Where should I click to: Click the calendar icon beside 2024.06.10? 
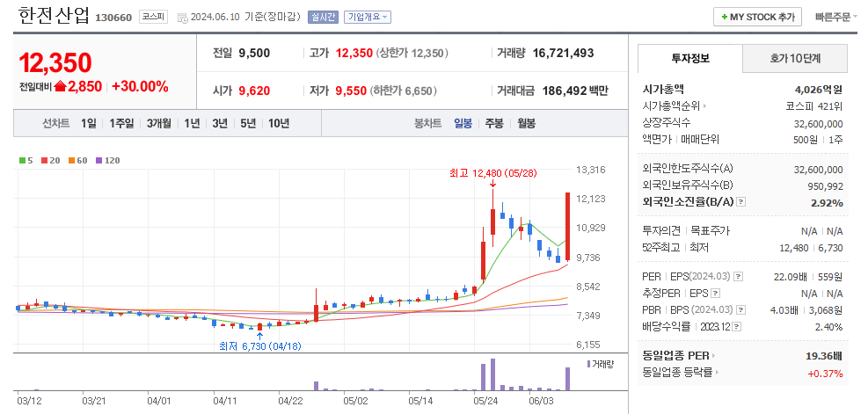coord(183,18)
